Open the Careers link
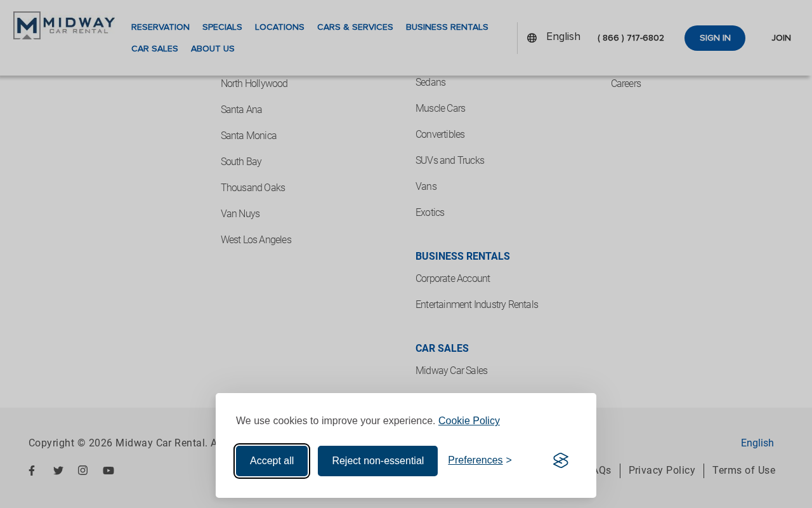 click(626, 84)
